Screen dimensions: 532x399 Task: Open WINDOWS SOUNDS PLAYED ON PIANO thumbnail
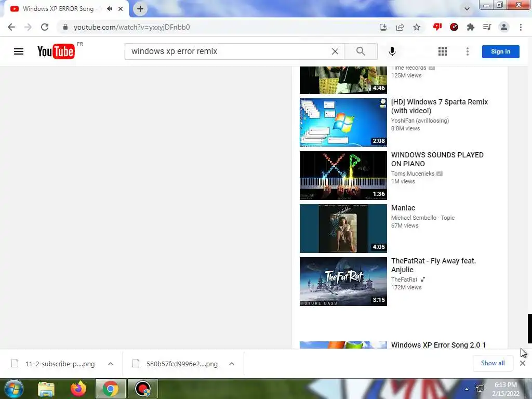point(343,176)
